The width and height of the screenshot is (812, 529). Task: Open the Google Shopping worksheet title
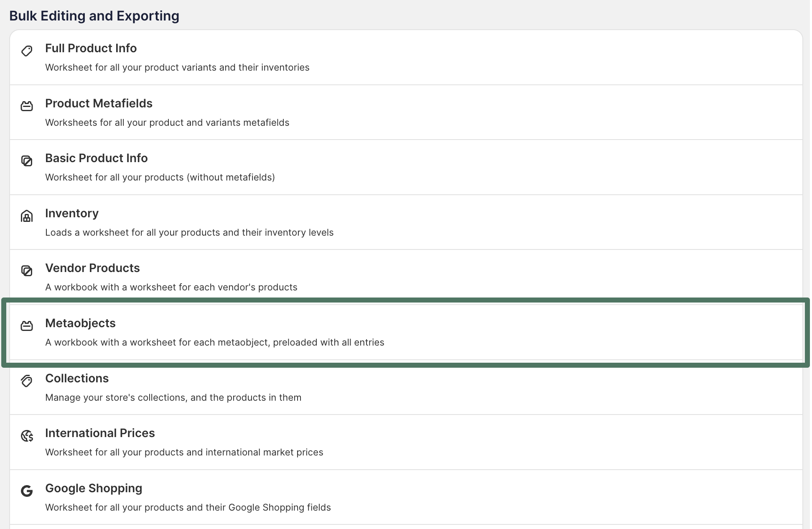[94, 488]
